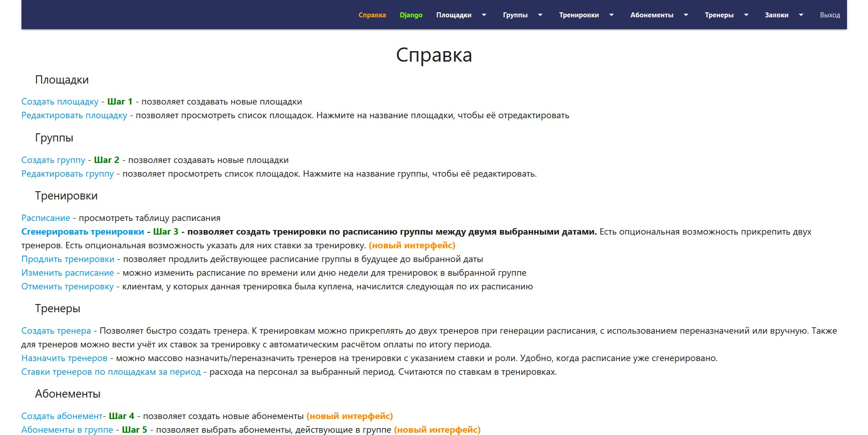Open the Справка page in navbar
The image size is (868, 435).
click(372, 15)
